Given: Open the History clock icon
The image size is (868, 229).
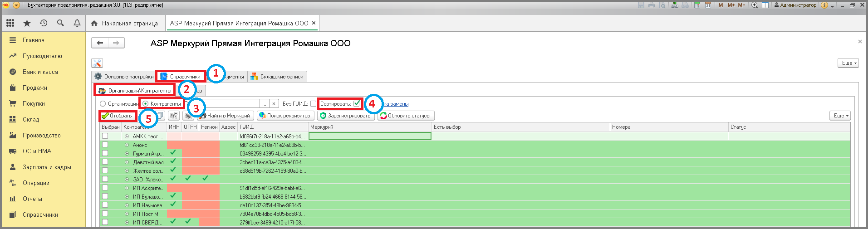Looking at the screenshot, I should click(44, 23).
